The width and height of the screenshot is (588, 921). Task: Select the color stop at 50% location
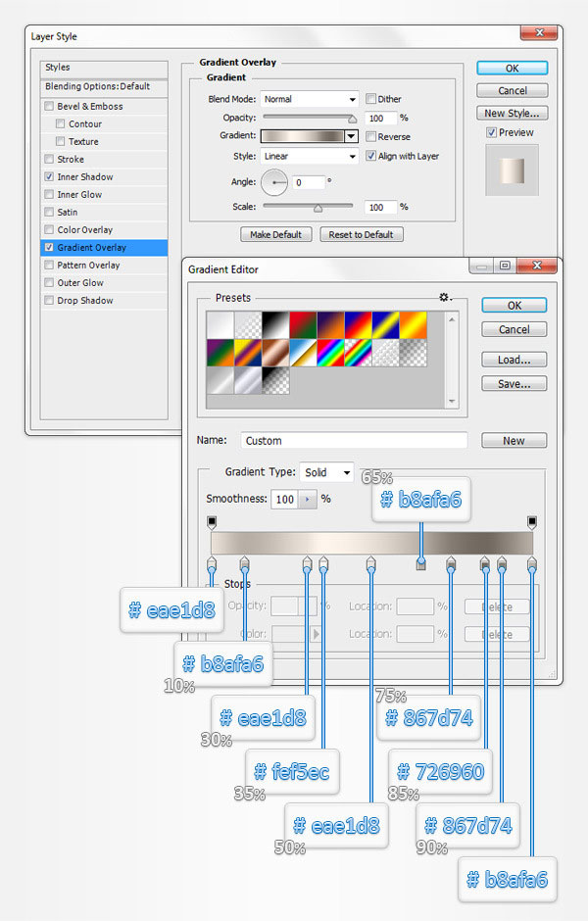tap(370, 564)
